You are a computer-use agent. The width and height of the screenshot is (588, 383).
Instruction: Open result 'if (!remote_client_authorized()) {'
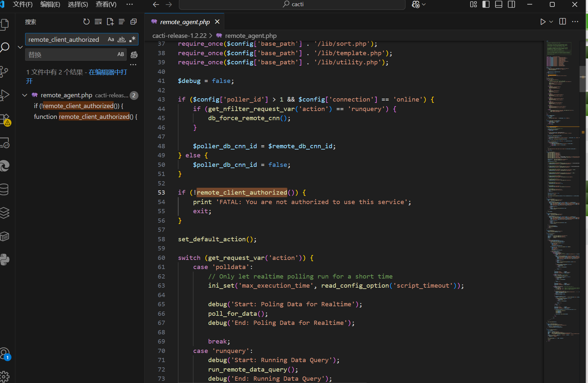[x=79, y=106]
